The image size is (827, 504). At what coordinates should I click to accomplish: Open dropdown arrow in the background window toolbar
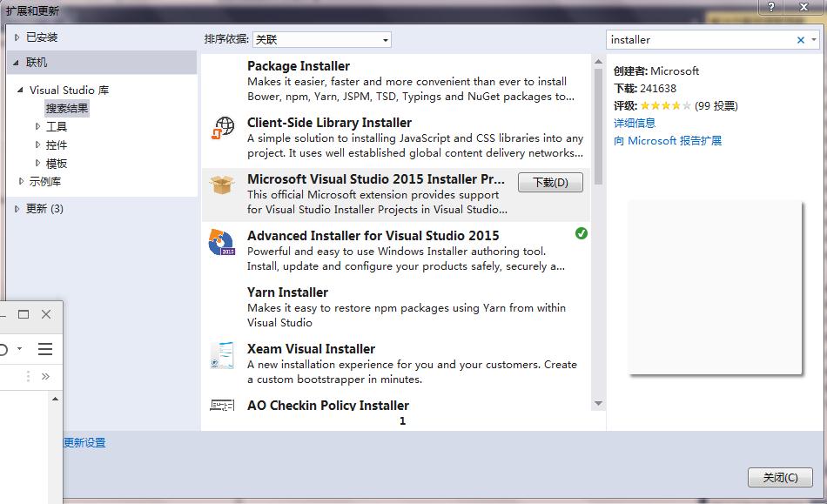[19, 348]
